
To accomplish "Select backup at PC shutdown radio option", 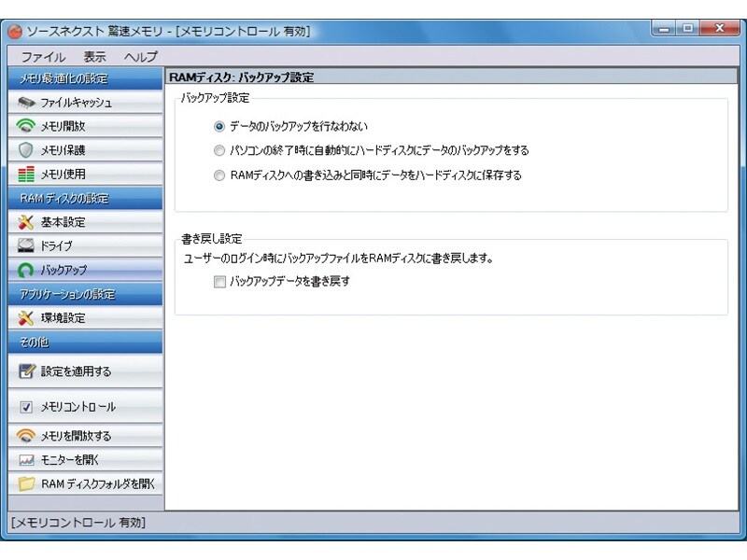I will 219,151.
